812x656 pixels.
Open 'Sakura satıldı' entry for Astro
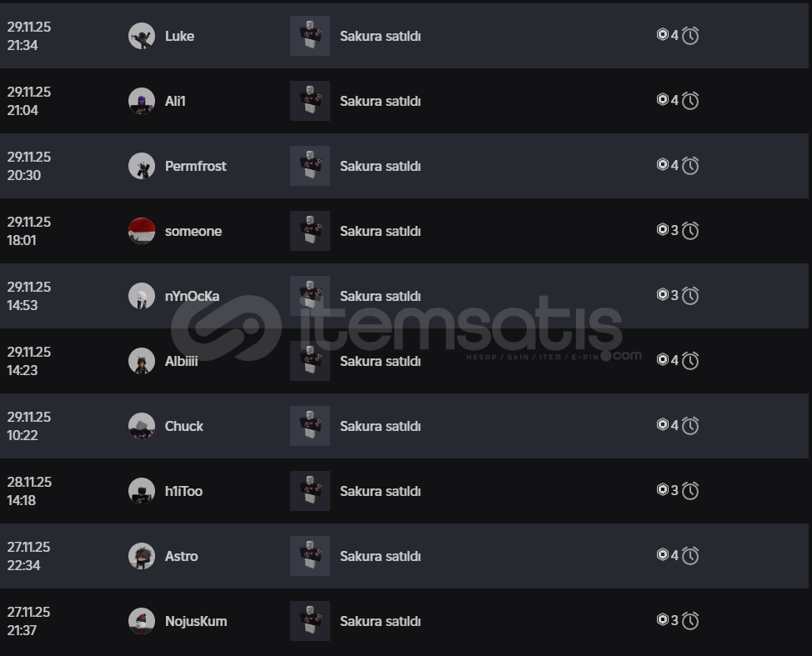(380, 556)
